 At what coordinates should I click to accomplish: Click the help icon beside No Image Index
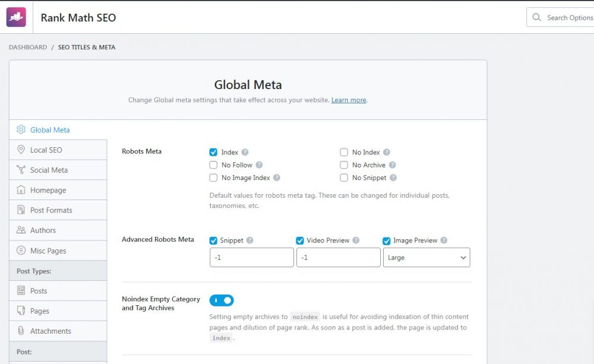[x=277, y=178]
